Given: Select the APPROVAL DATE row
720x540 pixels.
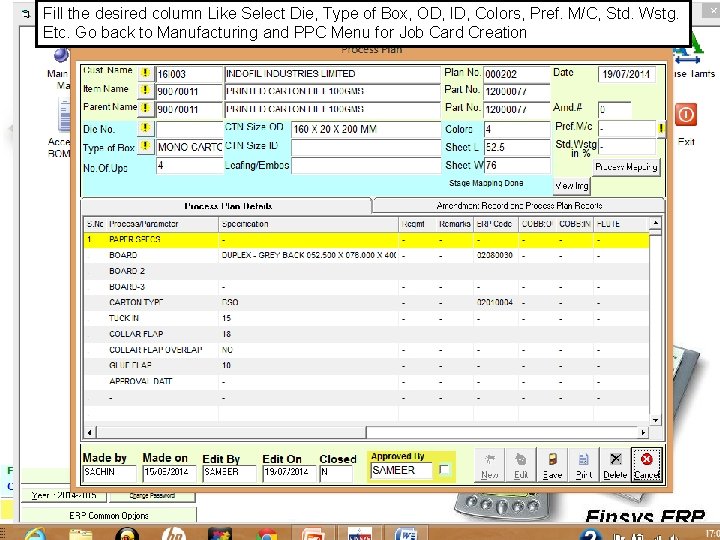Looking at the screenshot, I should pos(366,382).
